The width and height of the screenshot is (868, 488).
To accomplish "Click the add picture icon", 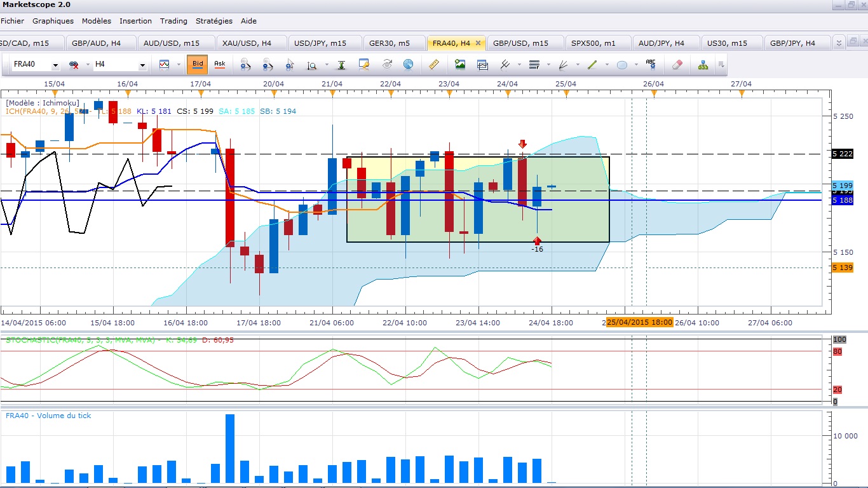I will click(460, 65).
